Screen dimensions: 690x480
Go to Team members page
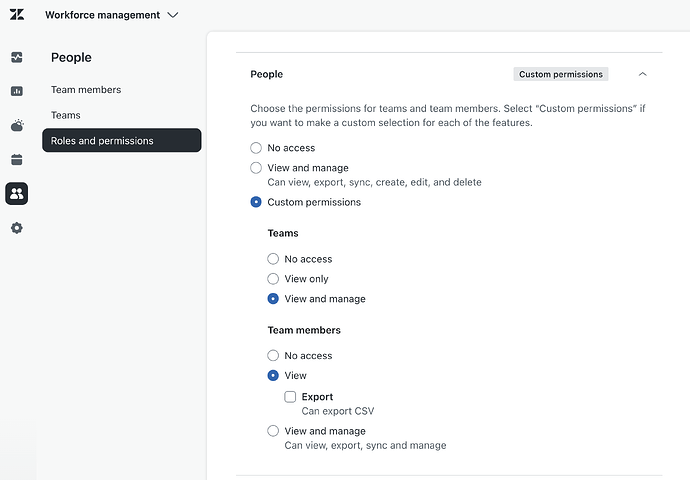[86, 90]
